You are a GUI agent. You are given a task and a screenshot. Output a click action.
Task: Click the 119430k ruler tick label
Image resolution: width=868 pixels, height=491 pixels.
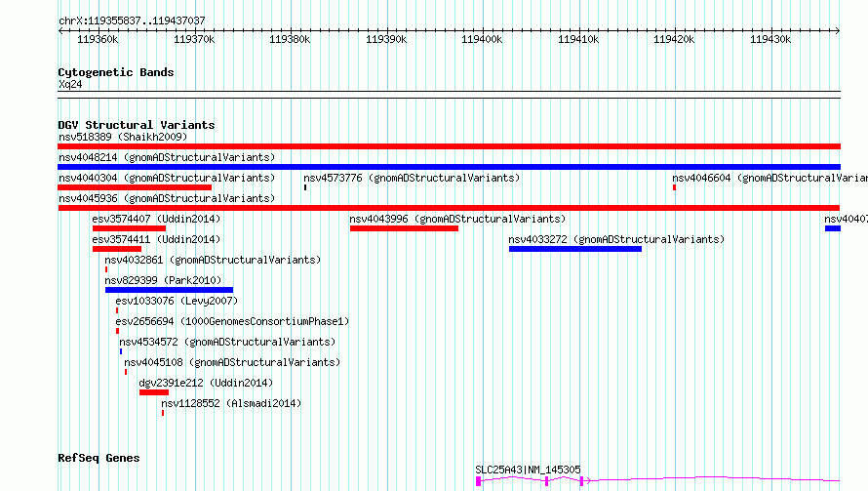770,39
